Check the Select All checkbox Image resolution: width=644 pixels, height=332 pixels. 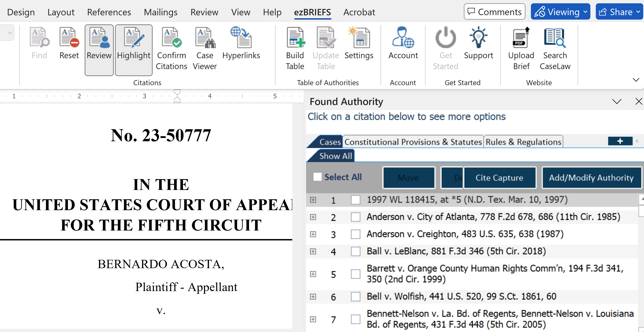pyautogui.click(x=317, y=177)
